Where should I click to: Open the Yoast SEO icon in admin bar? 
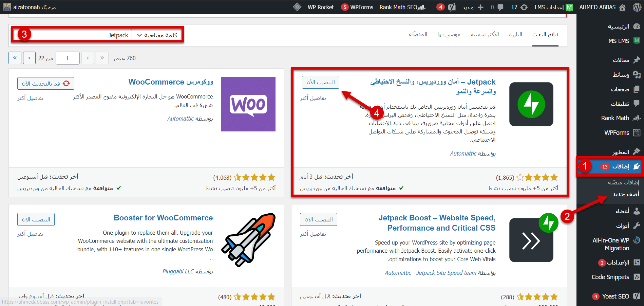[452, 7]
